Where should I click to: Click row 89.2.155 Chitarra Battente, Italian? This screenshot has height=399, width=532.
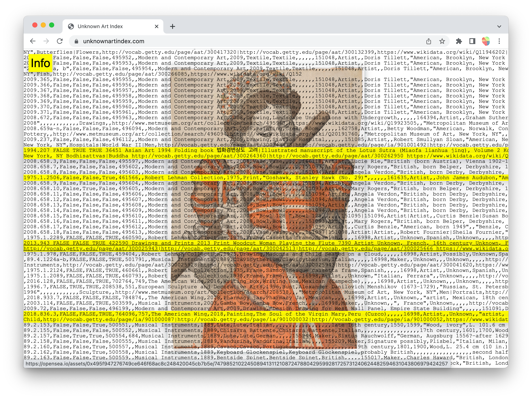[x=266, y=330]
